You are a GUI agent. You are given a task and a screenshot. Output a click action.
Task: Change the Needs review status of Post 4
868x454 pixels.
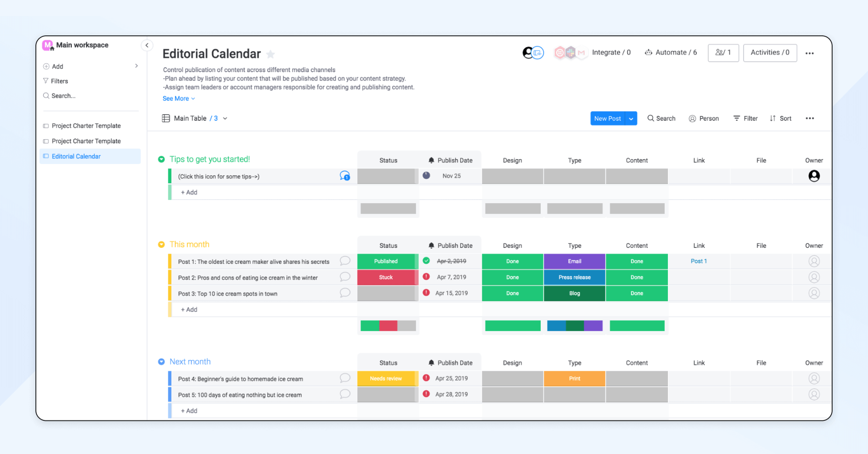click(386, 379)
